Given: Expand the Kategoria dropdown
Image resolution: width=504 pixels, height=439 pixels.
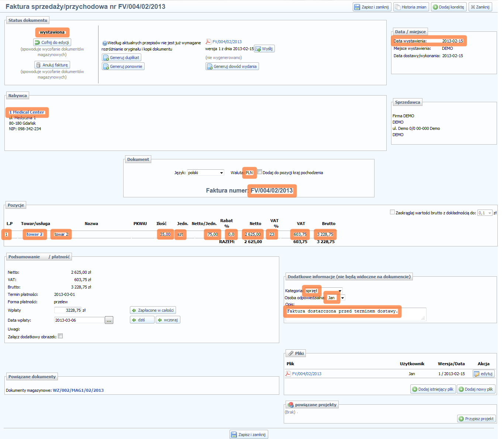Looking at the screenshot, I should tap(340, 291).
